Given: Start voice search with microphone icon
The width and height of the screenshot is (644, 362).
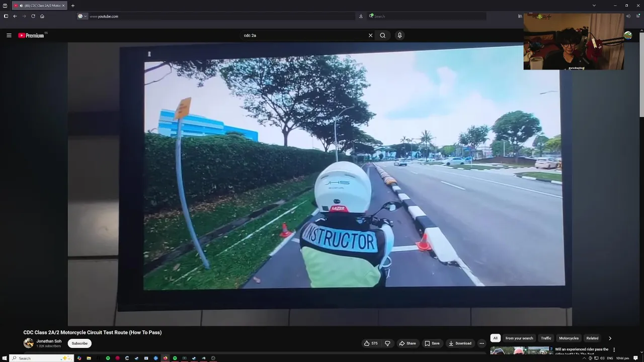Looking at the screenshot, I should [399, 35].
